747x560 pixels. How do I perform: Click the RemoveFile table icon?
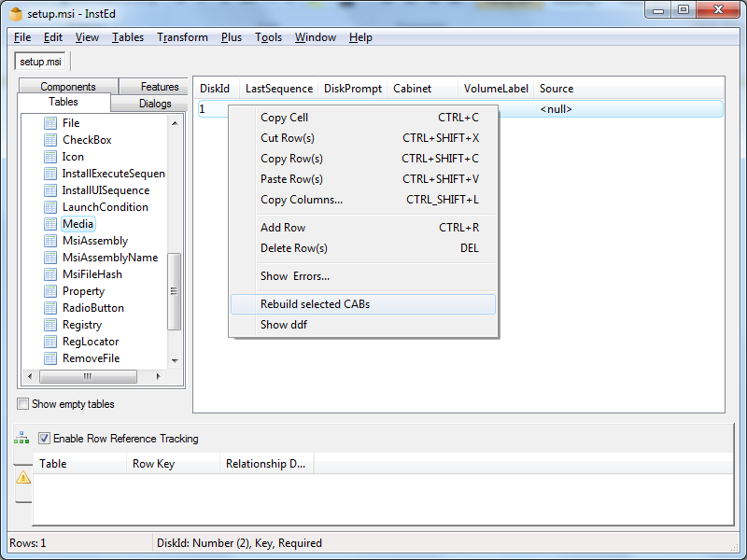(51, 358)
